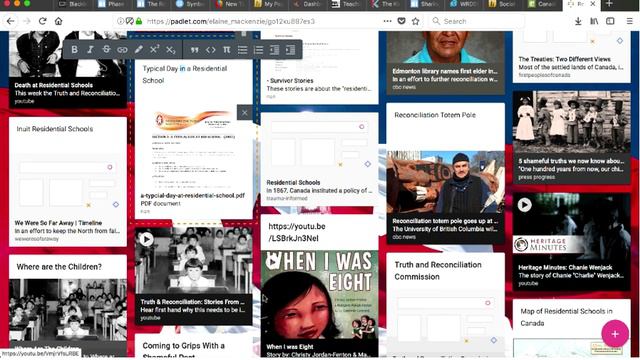Screen dimensions: 640x360
Task: Open the page actions three-dot menu
Action: (x=387, y=21)
